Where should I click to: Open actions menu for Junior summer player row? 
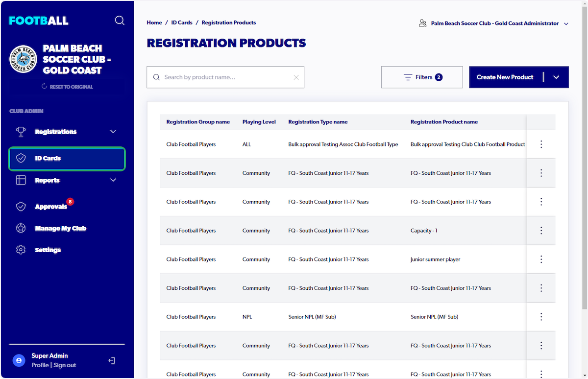click(x=541, y=260)
